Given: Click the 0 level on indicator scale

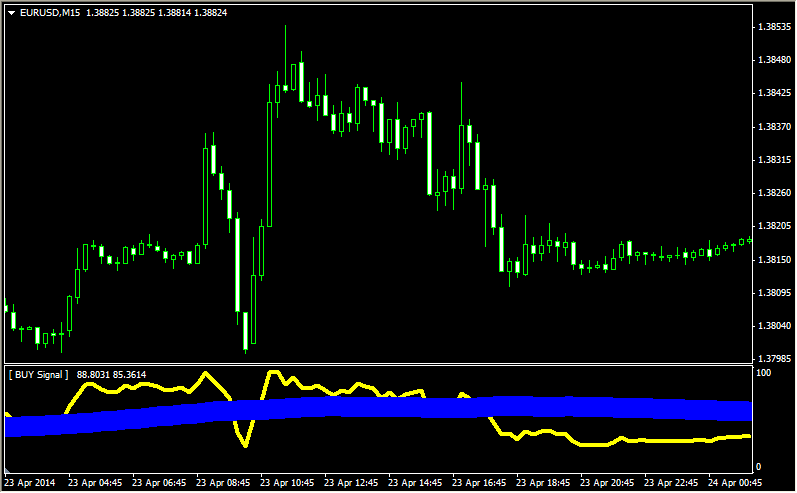Looking at the screenshot, I should click(x=758, y=467).
